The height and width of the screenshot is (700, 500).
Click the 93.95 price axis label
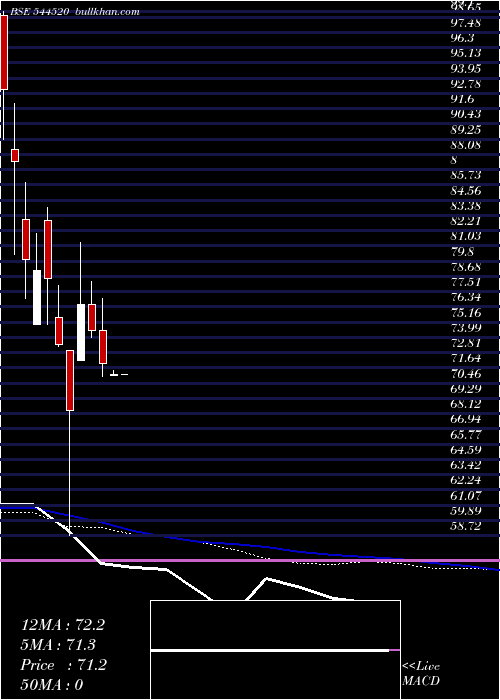point(466,68)
